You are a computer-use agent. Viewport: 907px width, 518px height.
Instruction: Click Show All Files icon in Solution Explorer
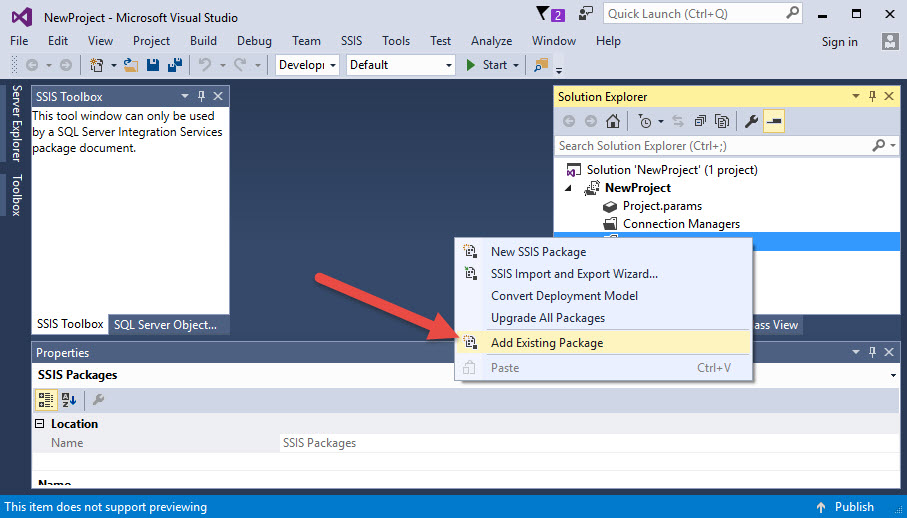pyautogui.click(x=723, y=122)
